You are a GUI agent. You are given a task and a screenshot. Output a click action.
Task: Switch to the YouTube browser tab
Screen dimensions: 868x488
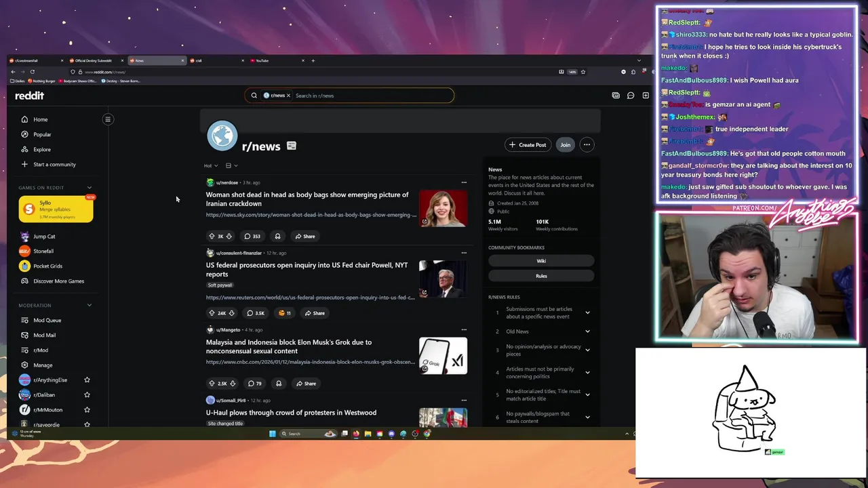278,60
